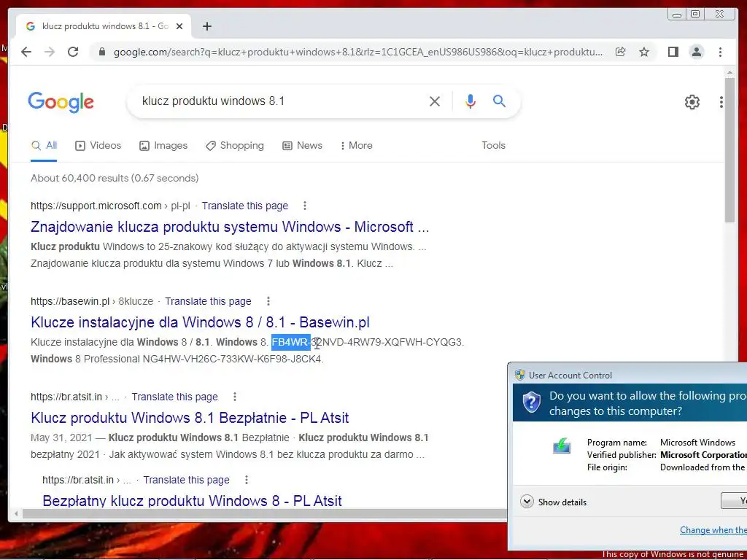Open the search Tools options
The image size is (747, 560).
pos(493,146)
